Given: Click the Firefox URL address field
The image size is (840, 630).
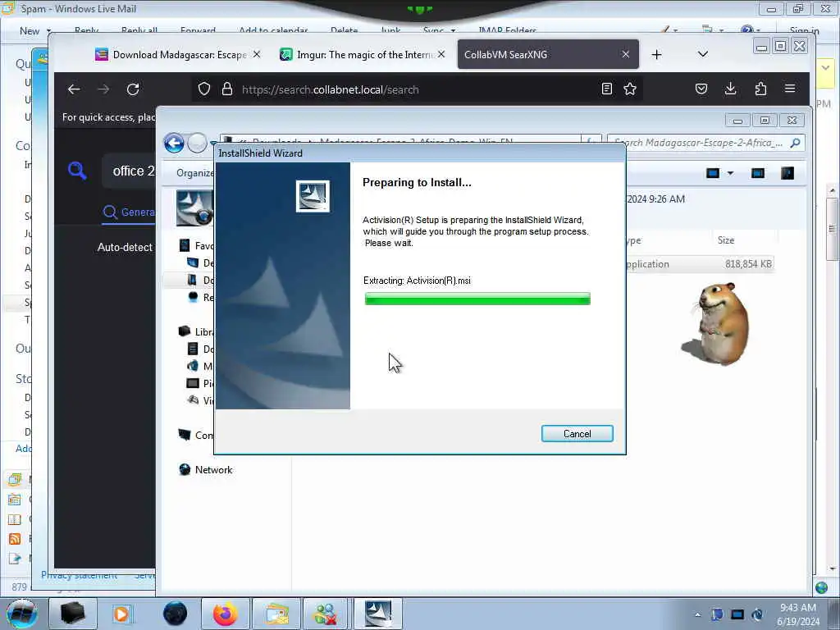Looking at the screenshot, I should tap(418, 89).
